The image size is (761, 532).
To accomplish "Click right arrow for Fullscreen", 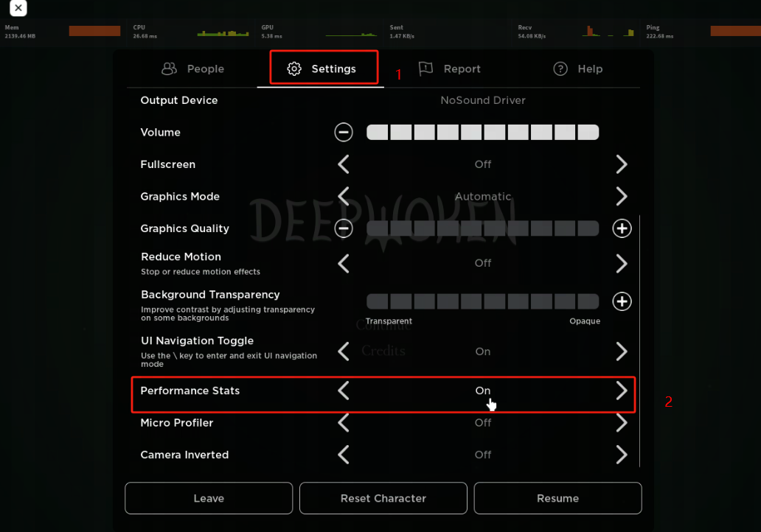I will pos(622,164).
